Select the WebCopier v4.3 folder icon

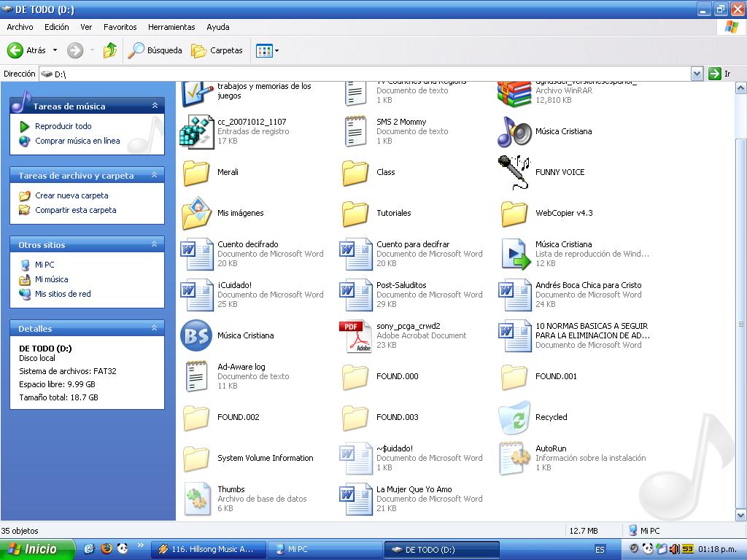(x=514, y=213)
